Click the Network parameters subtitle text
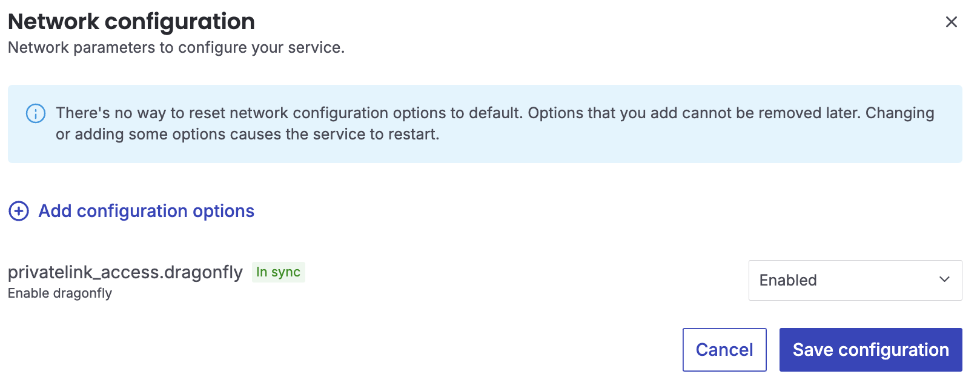Image resolution: width=980 pixels, height=388 pixels. click(x=176, y=47)
